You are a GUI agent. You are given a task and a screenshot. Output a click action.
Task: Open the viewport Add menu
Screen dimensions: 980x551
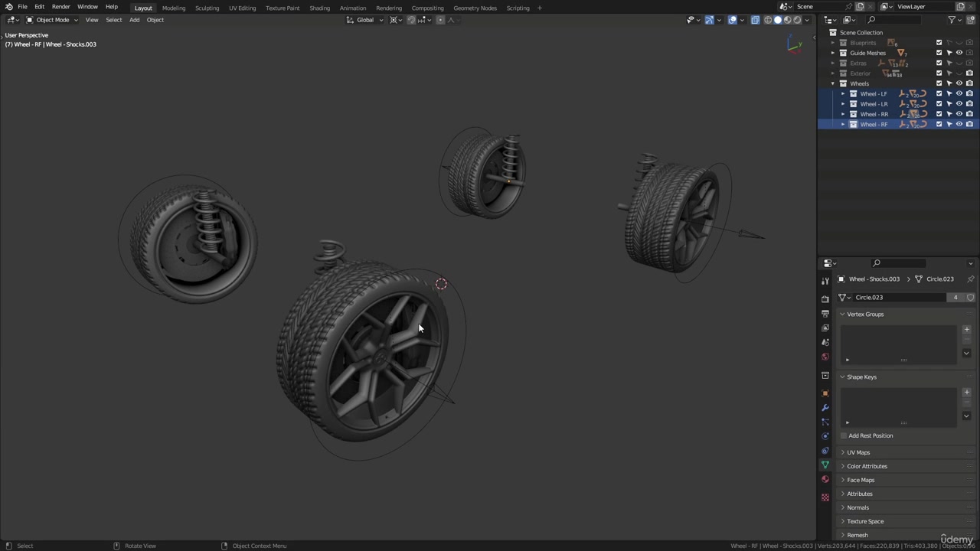pos(134,20)
